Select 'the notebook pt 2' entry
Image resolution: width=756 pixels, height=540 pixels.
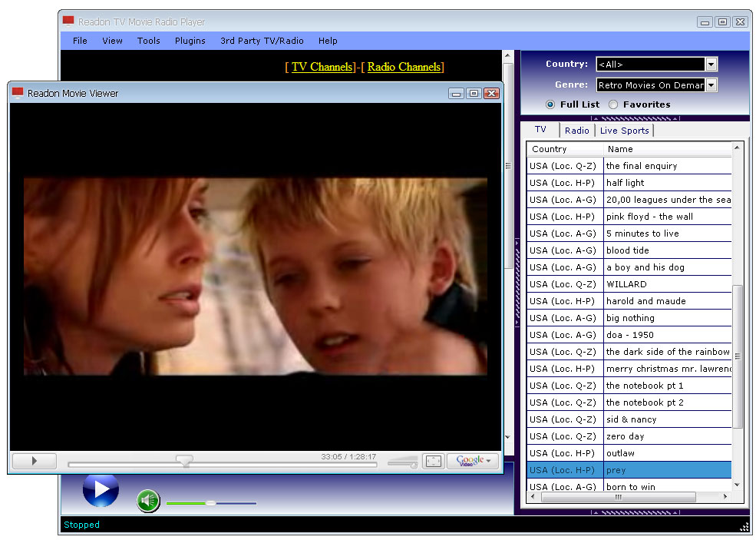pyautogui.click(x=629, y=403)
